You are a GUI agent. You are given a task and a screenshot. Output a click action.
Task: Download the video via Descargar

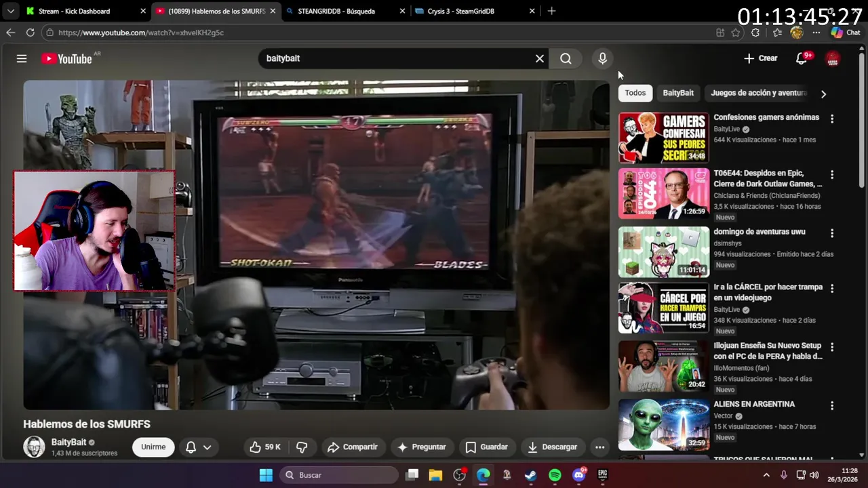[x=553, y=447]
